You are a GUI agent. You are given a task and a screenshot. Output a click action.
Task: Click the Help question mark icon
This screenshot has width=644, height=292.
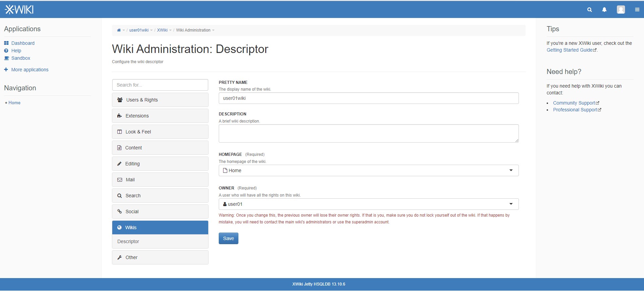coord(6,51)
